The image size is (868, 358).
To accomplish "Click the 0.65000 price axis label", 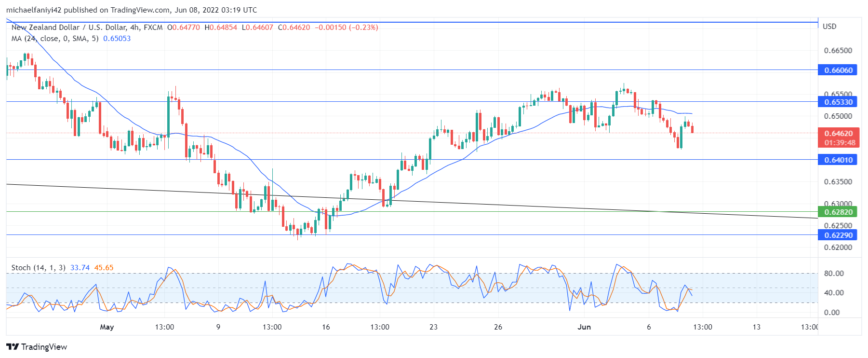I will coord(838,116).
